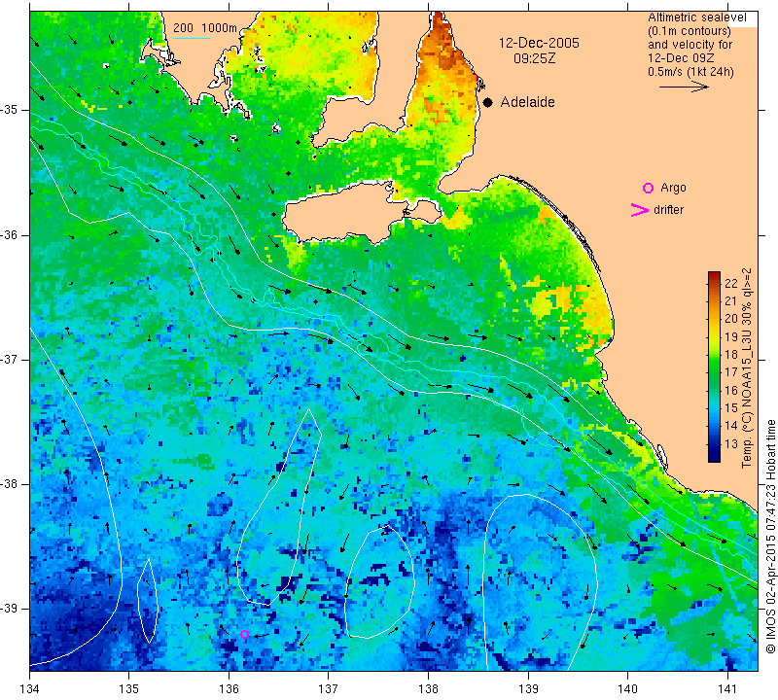
Task: Click the longitude label 134
Action: (30, 689)
